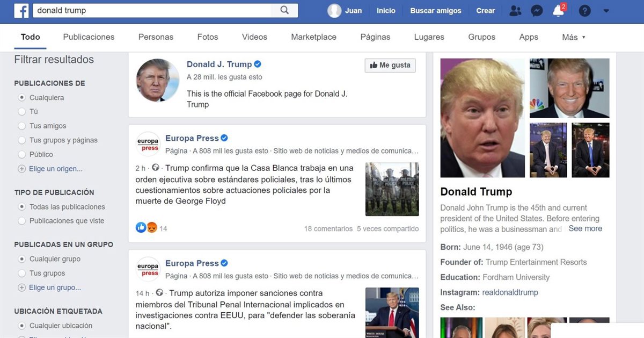
Task: Open the notifications bell
Action: tap(558, 11)
